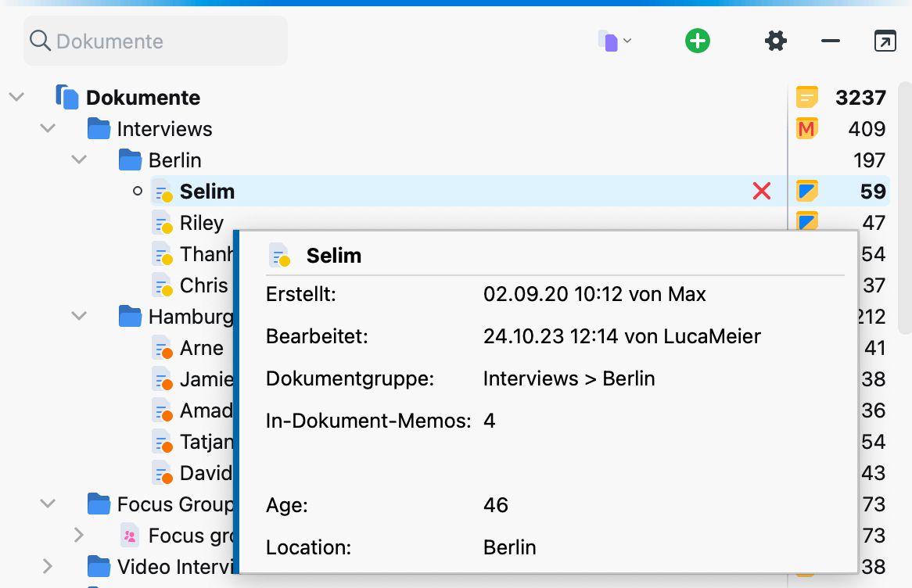The width and height of the screenshot is (912, 588).
Task: Collapse the Dokumente root node
Action: 17,97
